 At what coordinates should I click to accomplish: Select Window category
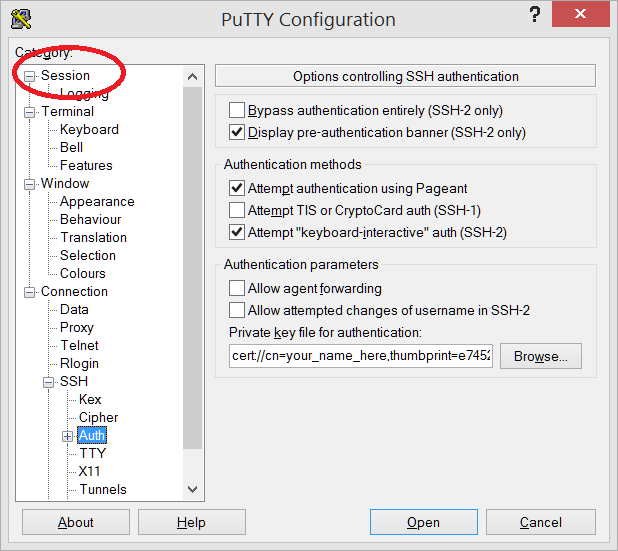coord(65,183)
